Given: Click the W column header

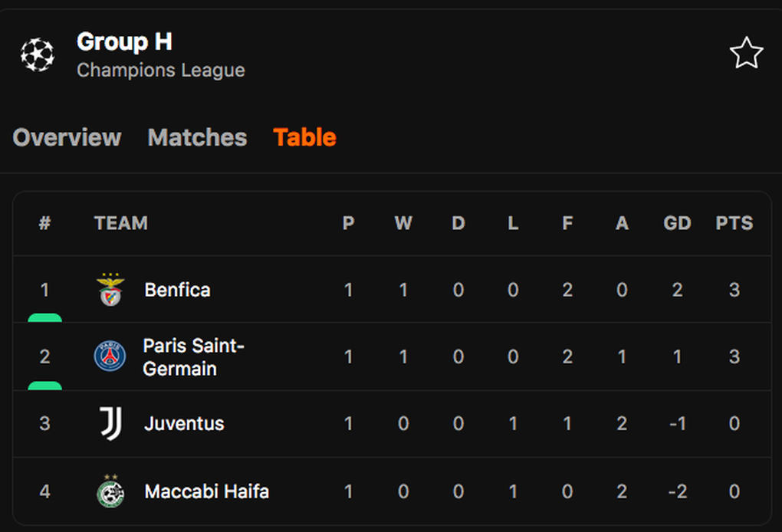Looking at the screenshot, I should pos(403,223).
